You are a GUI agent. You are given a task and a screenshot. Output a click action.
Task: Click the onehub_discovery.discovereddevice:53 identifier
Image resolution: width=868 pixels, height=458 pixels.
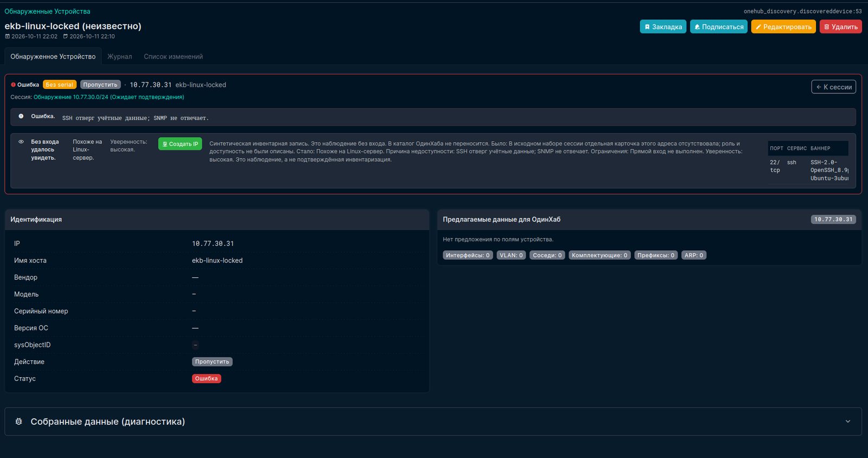802,11
